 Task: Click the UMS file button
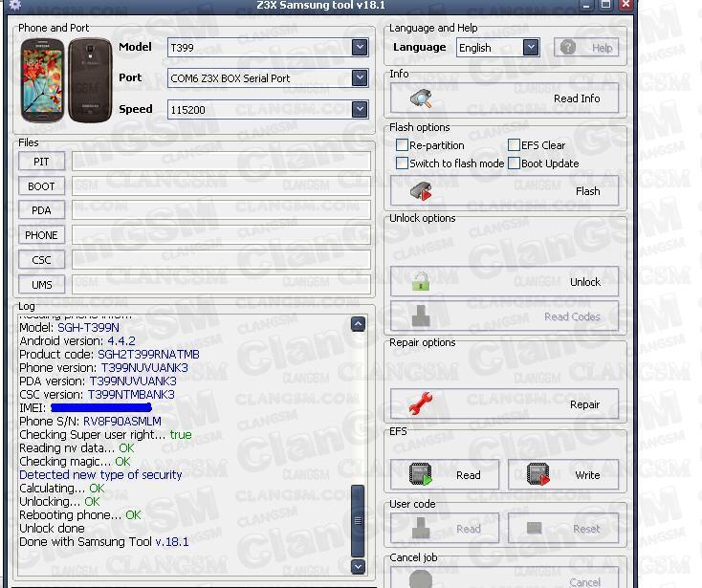pyautogui.click(x=42, y=285)
